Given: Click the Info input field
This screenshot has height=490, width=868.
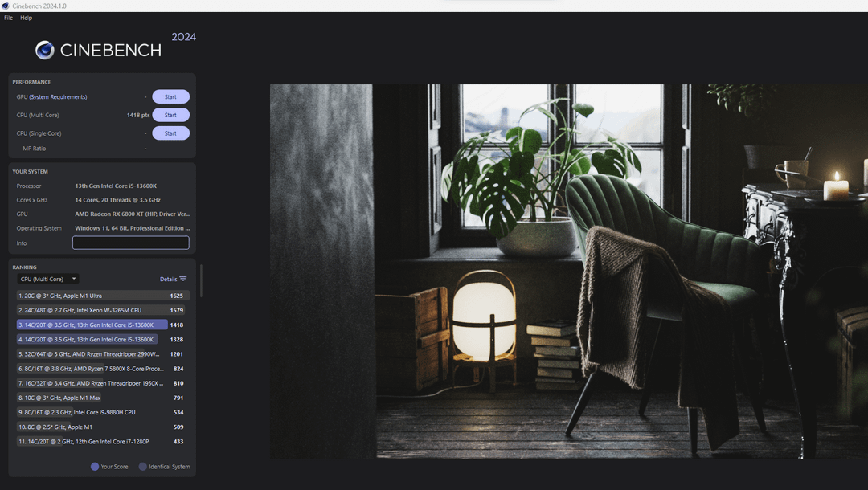Looking at the screenshot, I should pyautogui.click(x=131, y=243).
